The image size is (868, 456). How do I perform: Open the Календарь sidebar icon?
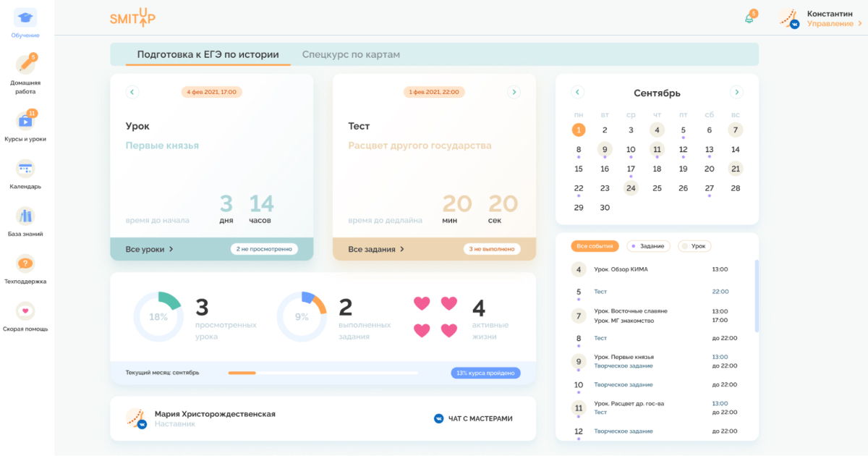click(25, 169)
